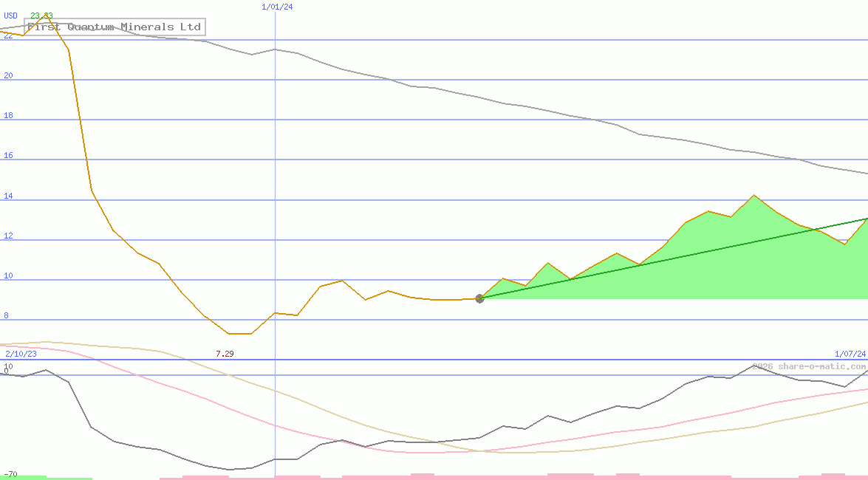The width and height of the screenshot is (868, 480).
Task: Click the 18 price axis label
Action: [x=8, y=115]
